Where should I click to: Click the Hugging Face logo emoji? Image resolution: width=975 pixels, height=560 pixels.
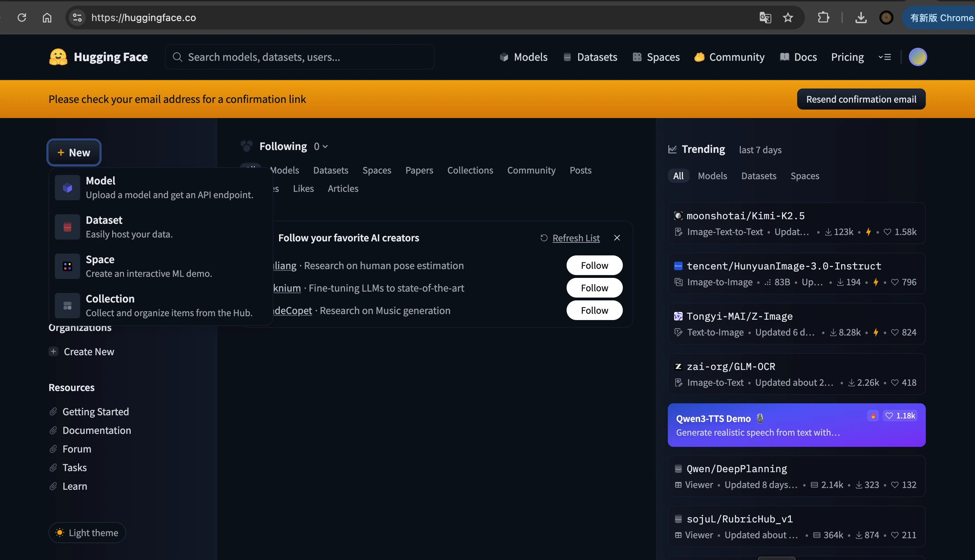tap(58, 57)
